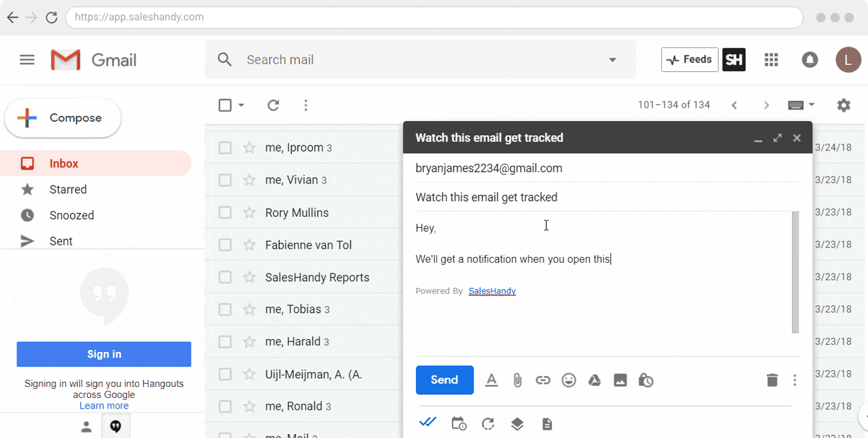Click the blue Send button
The width and height of the screenshot is (868, 438).
point(444,380)
